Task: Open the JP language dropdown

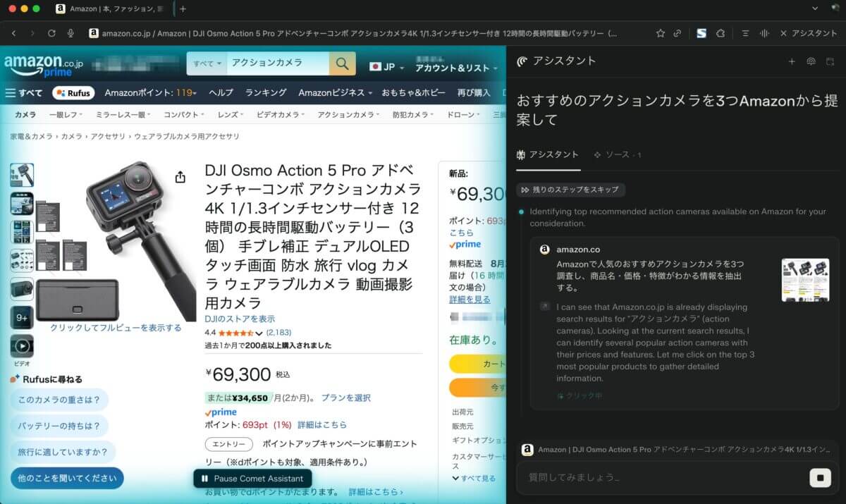Action: coord(386,67)
